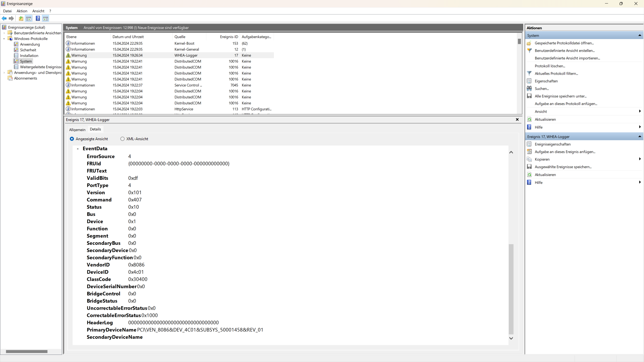Select the XML-Ansicht radio button
This screenshot has width=644, height=362.
(x=122, y=139)
